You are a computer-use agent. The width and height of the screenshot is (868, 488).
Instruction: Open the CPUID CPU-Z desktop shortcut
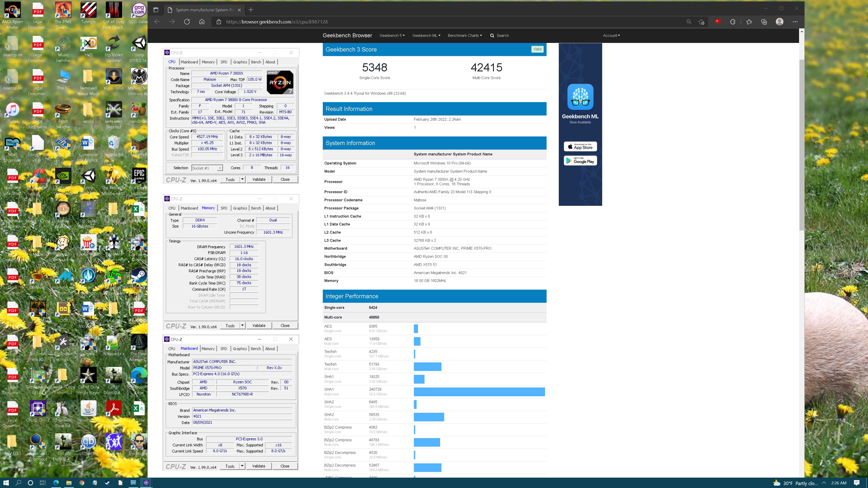pyautogui.click(x=38, y=412)
